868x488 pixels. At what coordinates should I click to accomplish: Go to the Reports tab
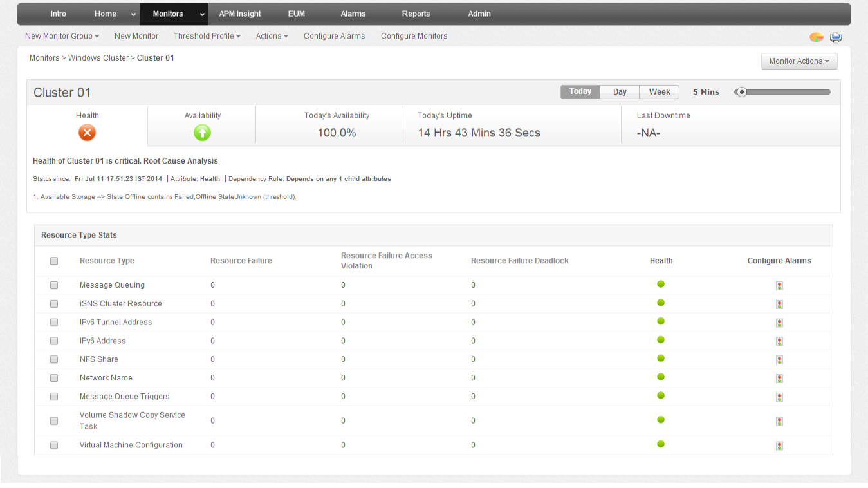(416, 14)
